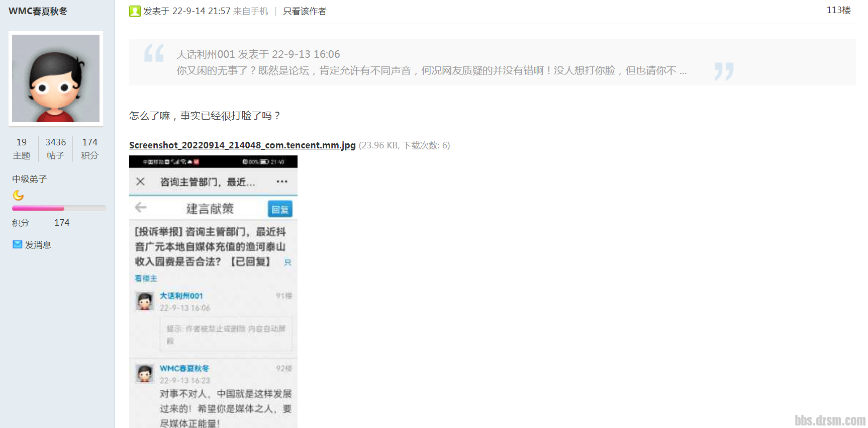Click the 中级弟子 user rank link
The height and width of the screenshot is (428, 868).
[x=30, y=179]
